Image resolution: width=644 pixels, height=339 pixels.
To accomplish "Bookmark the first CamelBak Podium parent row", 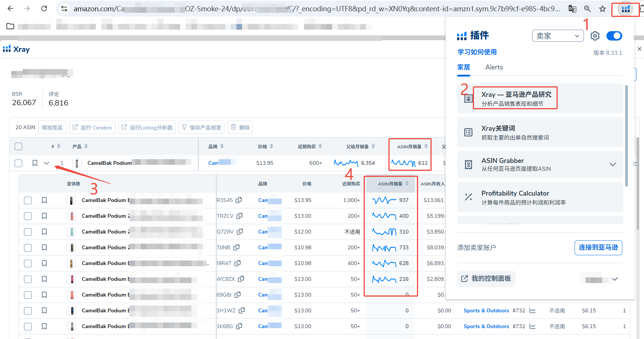I will [35, 163].
